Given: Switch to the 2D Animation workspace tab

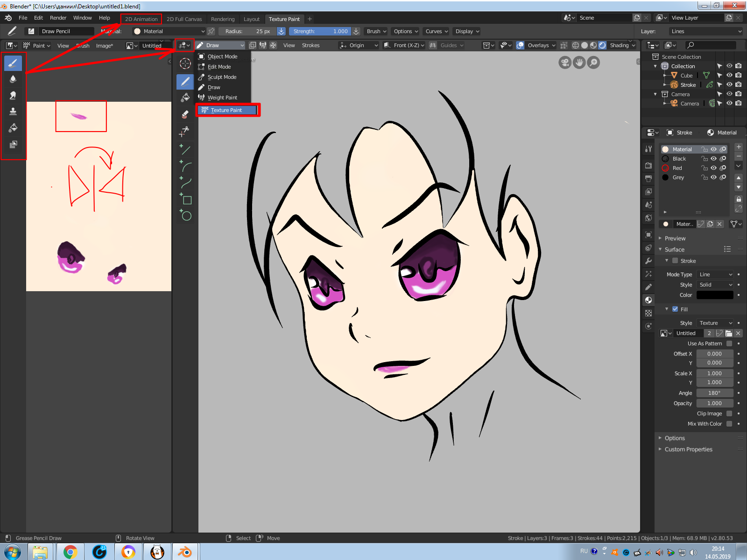Looking at the screenshot, I should pyautogui.click(x=141, y=19).
